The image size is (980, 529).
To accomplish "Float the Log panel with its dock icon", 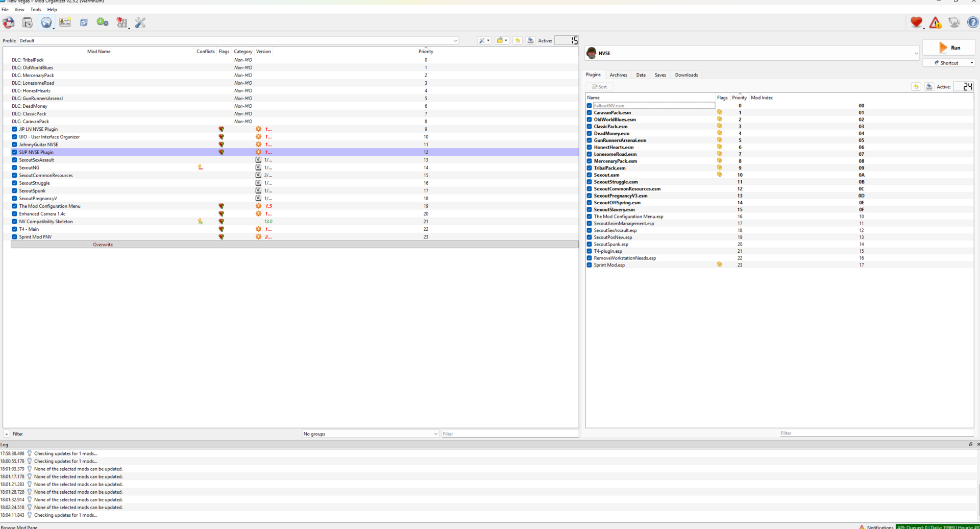I will click(x=970, y=444).
